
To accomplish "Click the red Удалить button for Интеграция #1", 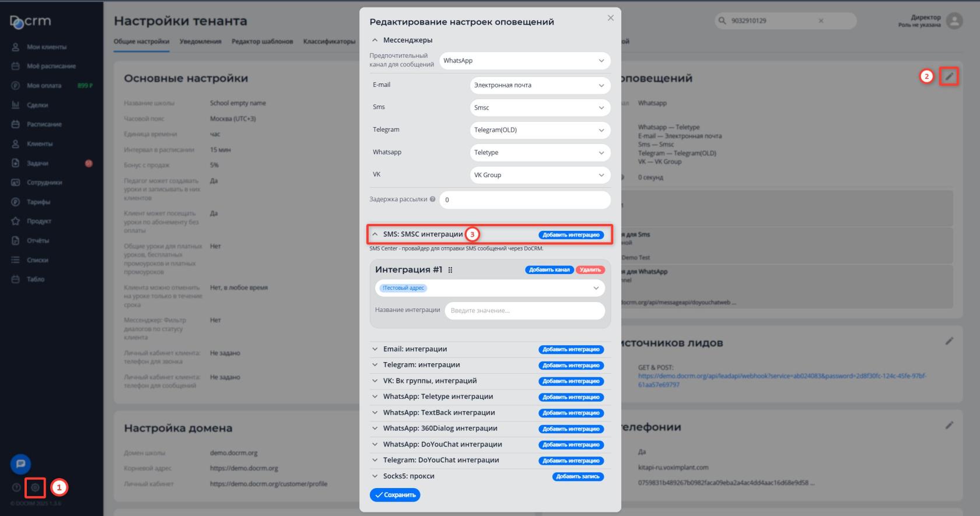I will tap(590, 270).
